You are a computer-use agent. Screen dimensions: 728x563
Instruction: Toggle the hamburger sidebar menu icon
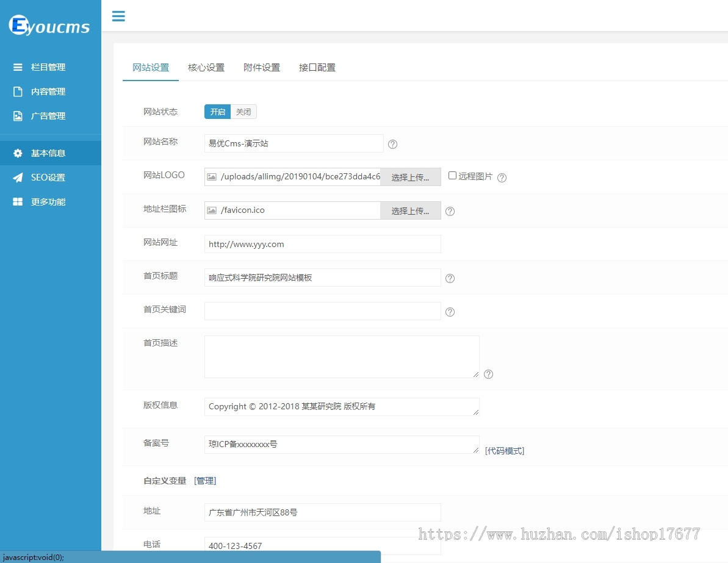118,16
